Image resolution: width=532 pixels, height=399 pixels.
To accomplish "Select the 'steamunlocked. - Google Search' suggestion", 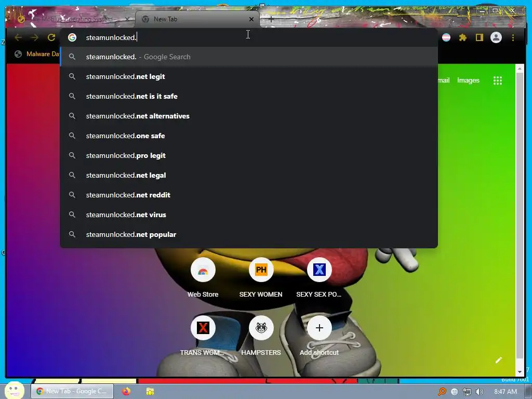I will 249,57.
